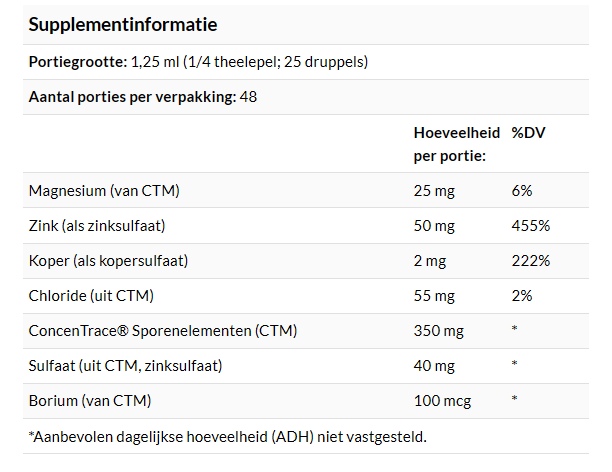Viewport: 612px width, 472px height.
Task: Select the ConcenTrace Sporenelementen (CTM) row
Action: coord(306,331)
